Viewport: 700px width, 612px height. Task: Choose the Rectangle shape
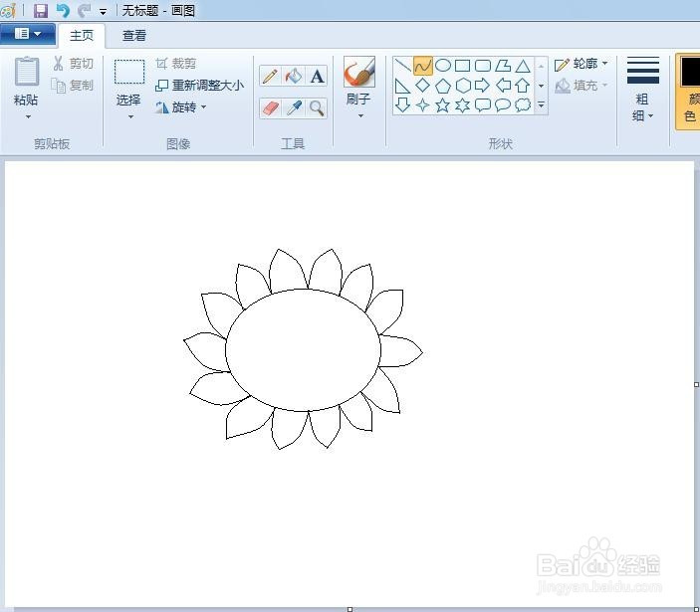[x=462, y=66]
